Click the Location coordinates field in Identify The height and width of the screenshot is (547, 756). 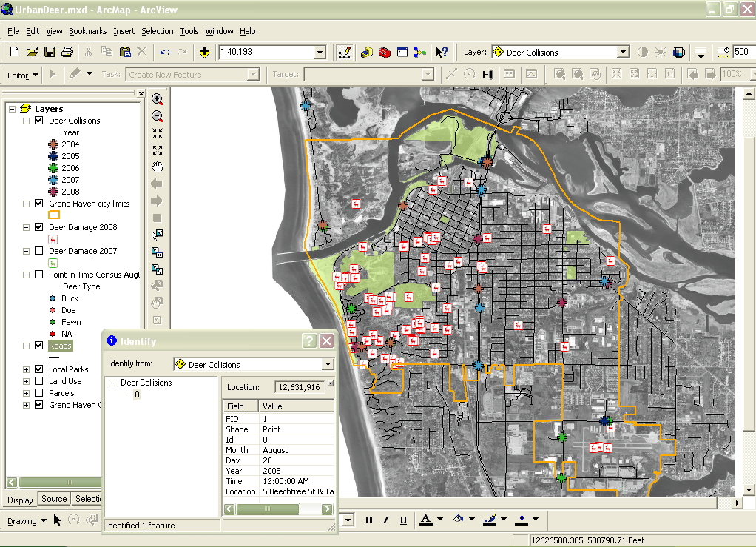point(300,387)
